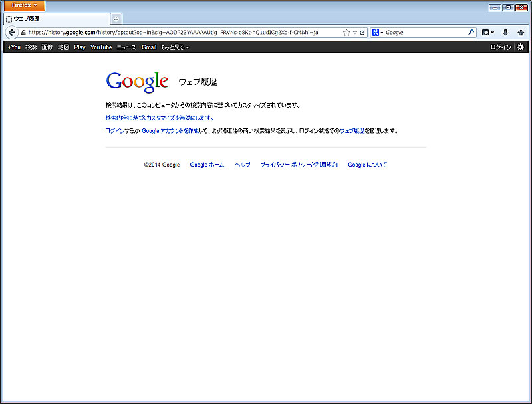Bookmark this page with the star icon
Screen dimensions: 532x404
[346, 33]
